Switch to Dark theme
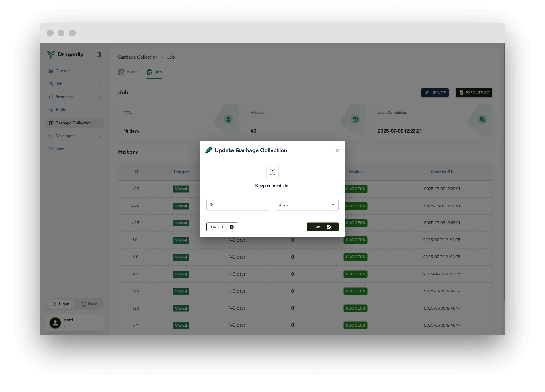 [x=89, y=304]
